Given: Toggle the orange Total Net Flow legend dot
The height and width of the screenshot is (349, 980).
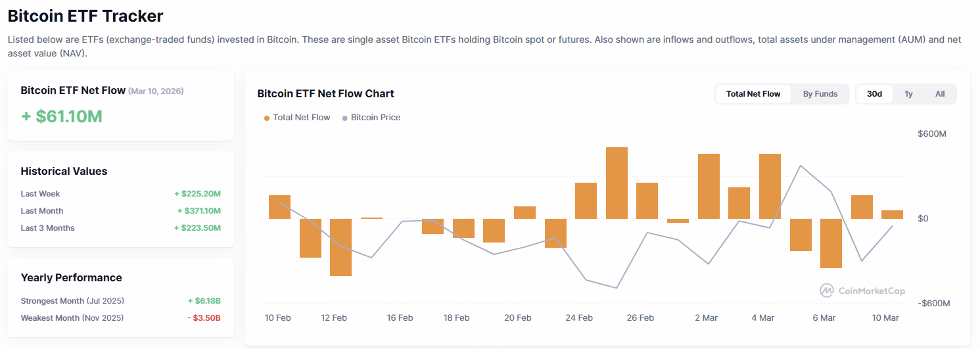Looking at the screenshot, I should (x=266, y=118).
